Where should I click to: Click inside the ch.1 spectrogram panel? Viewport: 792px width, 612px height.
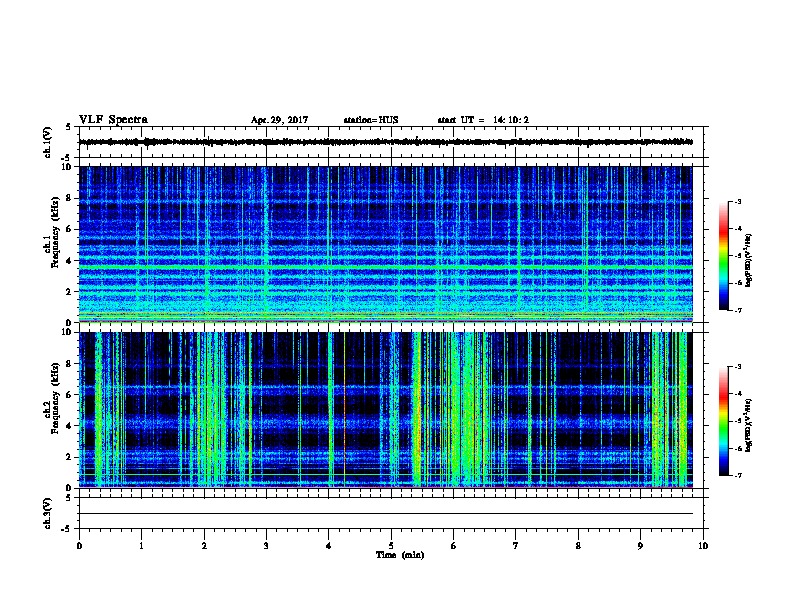coord(386,244)
